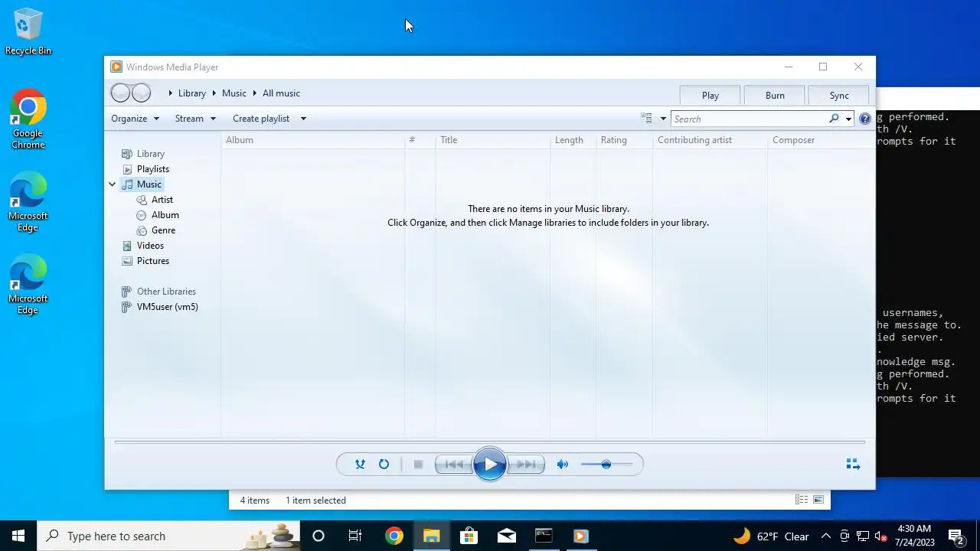Open the media player Help icon
The height and width of the screenshot is (551, 980).
[865, 119]
